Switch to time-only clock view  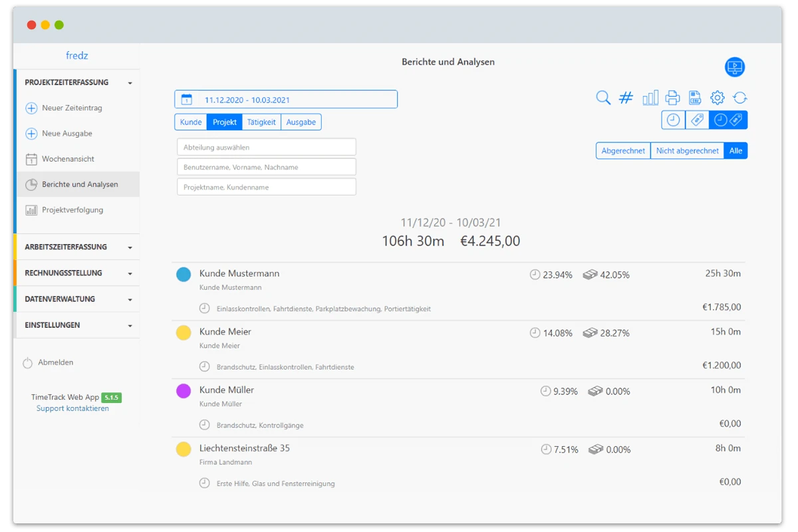coord(674,120)
